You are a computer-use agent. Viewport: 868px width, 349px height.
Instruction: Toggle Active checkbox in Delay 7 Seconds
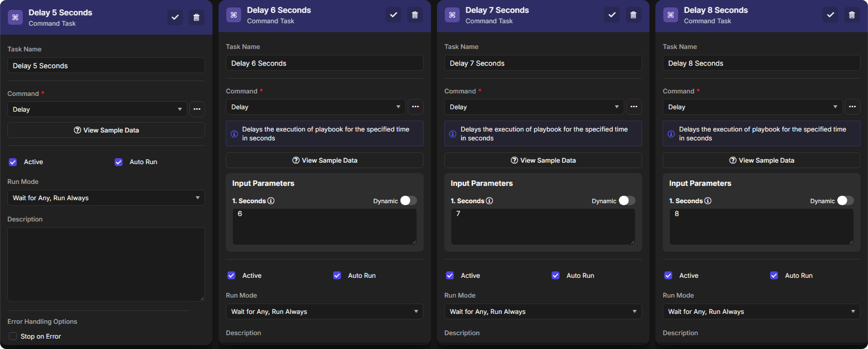(450, 275)
